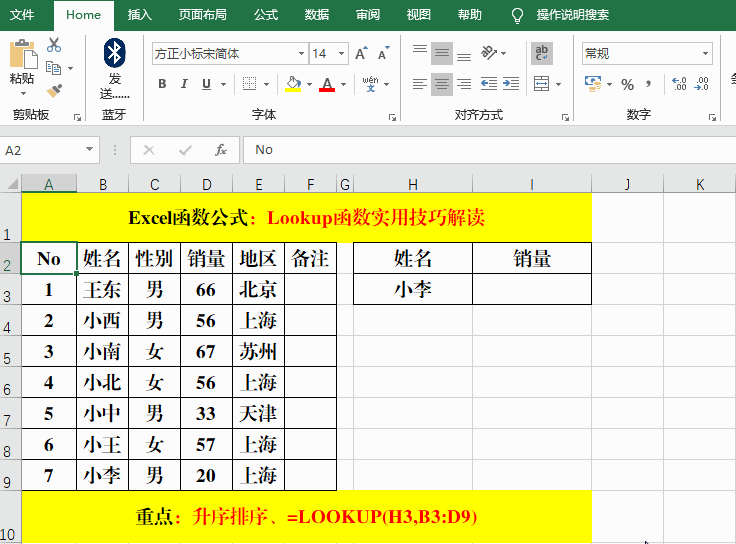Open clipboard pane launcher in 剪贴板

[x=77, y=117]
